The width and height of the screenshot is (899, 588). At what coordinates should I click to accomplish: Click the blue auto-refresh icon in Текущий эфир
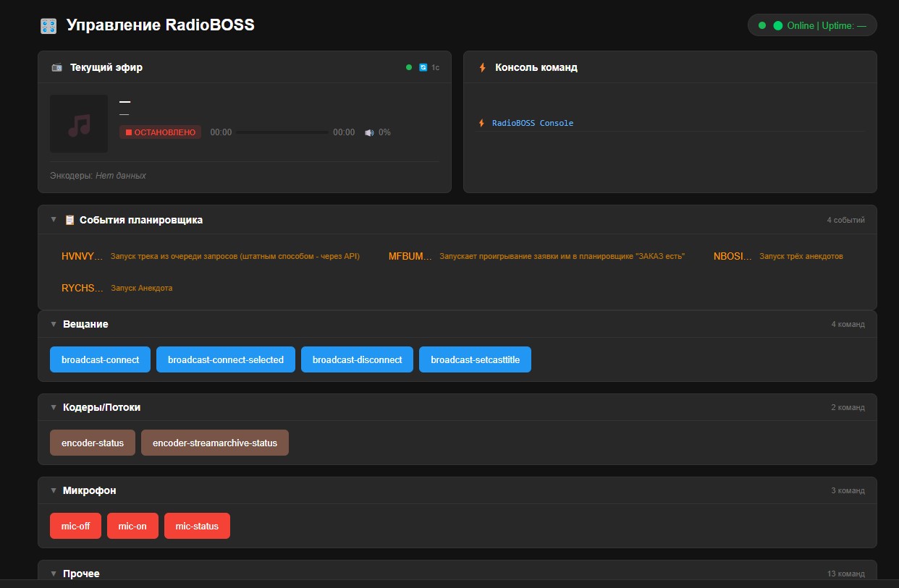[x=423, y=68]
